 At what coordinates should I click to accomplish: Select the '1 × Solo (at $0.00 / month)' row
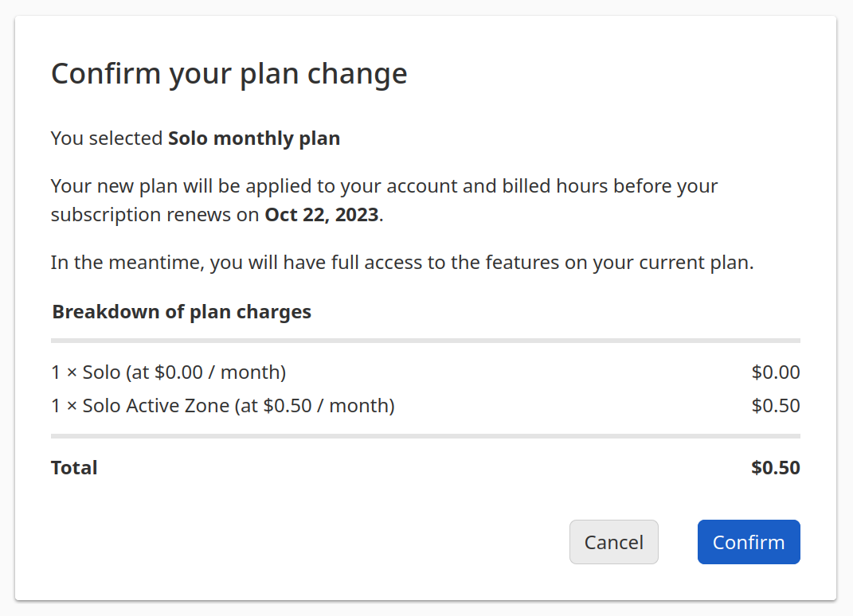click(x=168, y=372)
